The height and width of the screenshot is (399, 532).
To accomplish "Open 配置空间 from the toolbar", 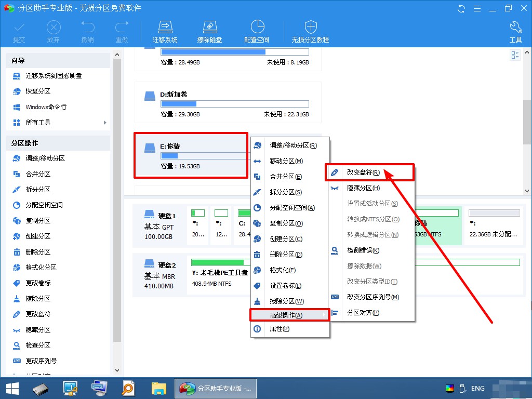I will (257, 32).
